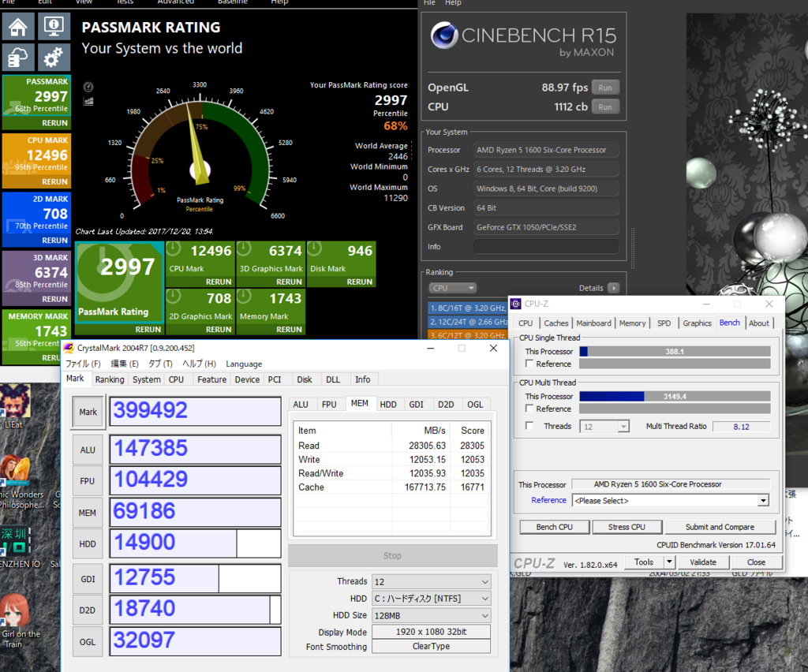Click the Details arrow icon in Cinebench ranking

pyautogui.click(x=613, y=288)
